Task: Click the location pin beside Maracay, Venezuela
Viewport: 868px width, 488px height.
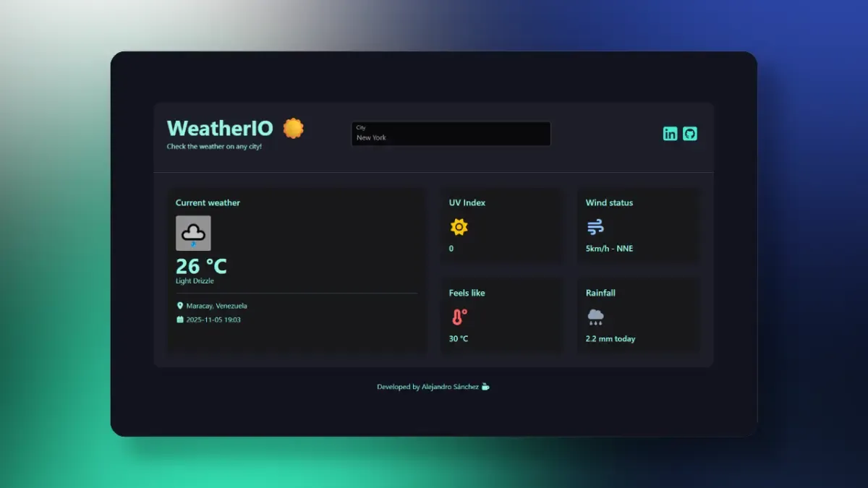Action: [180, 305]
